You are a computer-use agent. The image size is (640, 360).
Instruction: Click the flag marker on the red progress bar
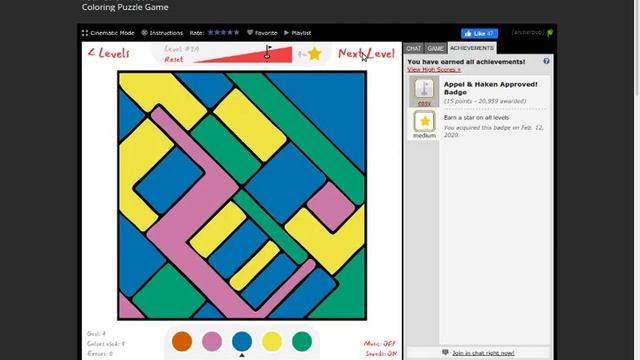(268, 52)
